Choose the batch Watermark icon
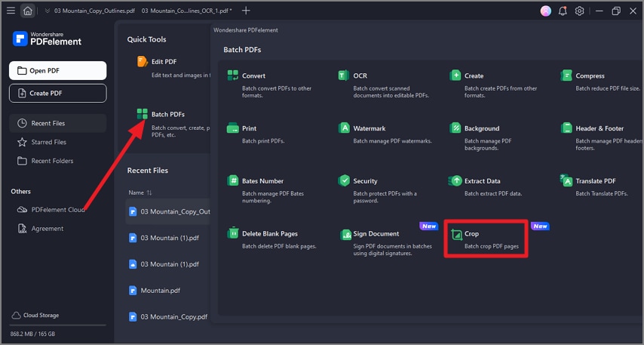Screen dimensions: 644x345 click(344, 128)
